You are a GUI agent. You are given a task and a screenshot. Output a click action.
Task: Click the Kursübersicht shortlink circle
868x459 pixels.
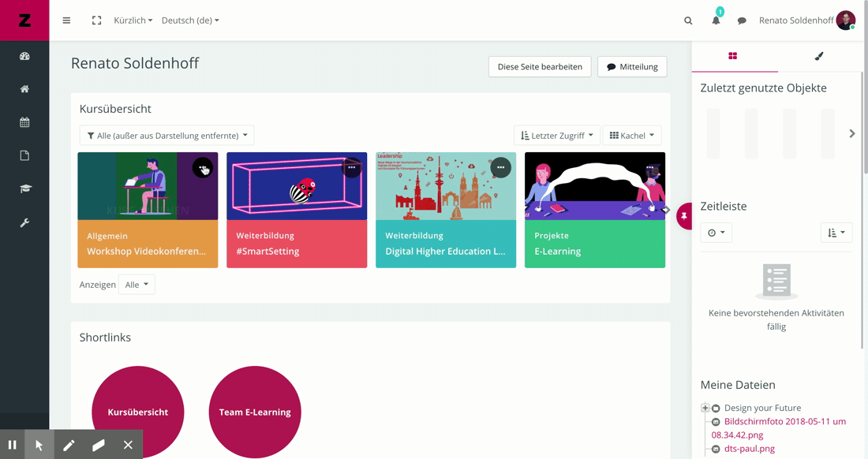[x=138, y=412]
